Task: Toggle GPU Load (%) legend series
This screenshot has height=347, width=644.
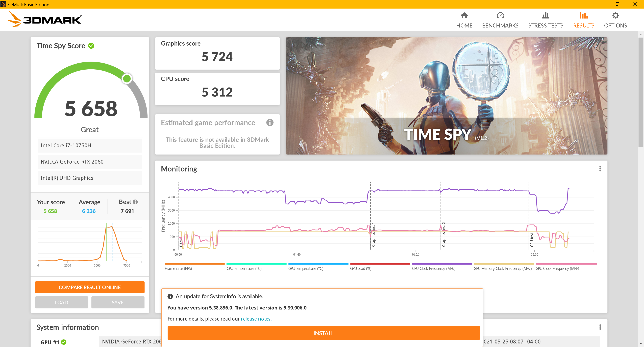Action: tap(380, 267)
